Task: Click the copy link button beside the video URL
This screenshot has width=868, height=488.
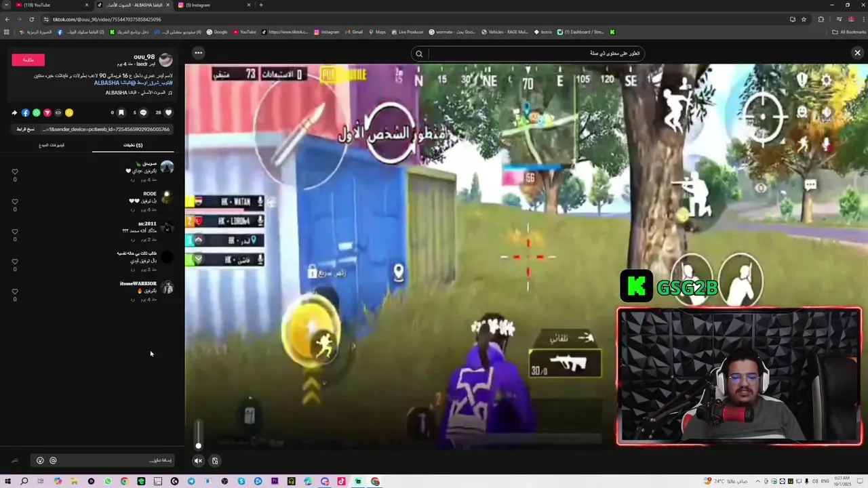Action: pyautogui.click(x=26, y=129)
